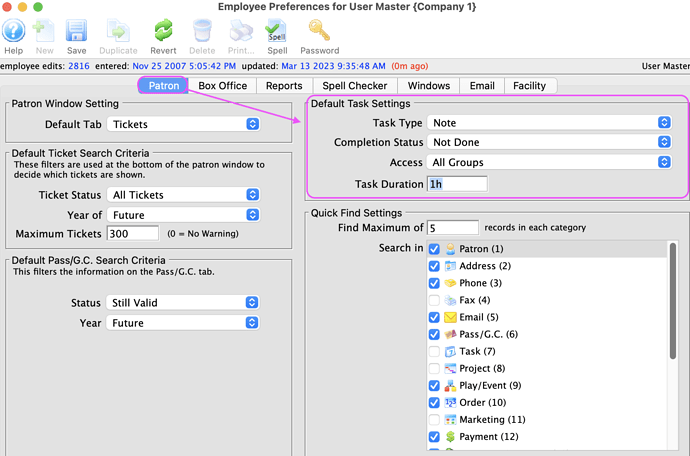This screenshot has width=690, height=456.
Task: Run the Spell check icon
Action: tap(276, 31)
